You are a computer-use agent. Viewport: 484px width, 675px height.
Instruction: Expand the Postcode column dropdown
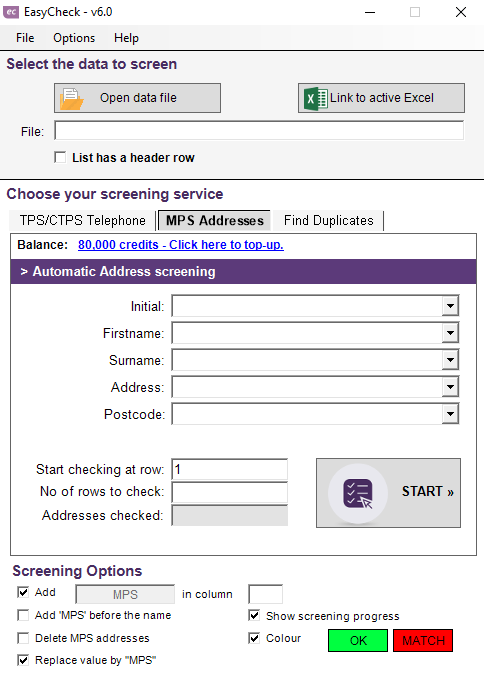pos(450,414)
